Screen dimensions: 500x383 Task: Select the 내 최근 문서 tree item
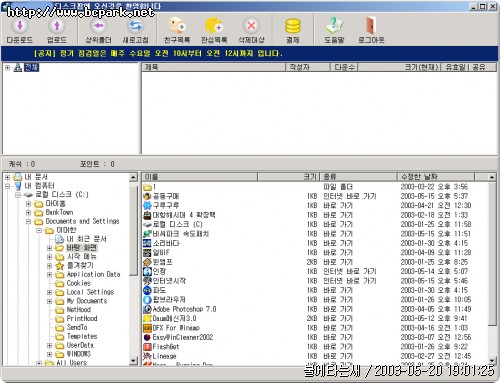point(86,239)
